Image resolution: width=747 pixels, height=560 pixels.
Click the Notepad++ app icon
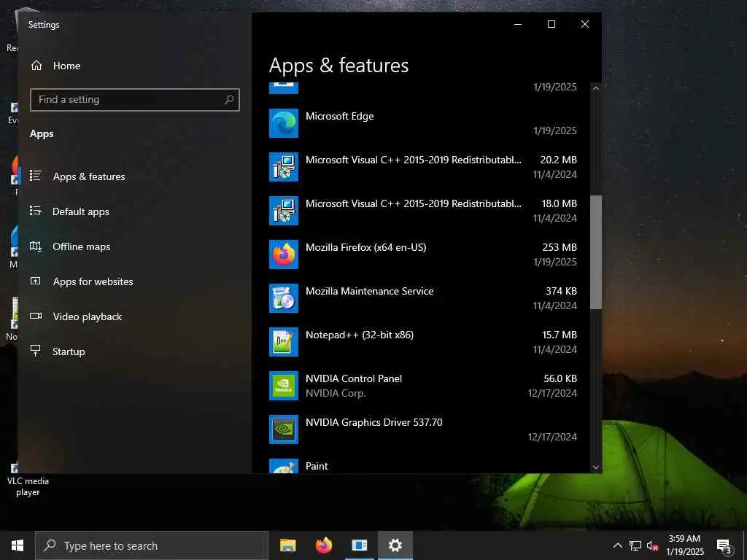point(284,343)
